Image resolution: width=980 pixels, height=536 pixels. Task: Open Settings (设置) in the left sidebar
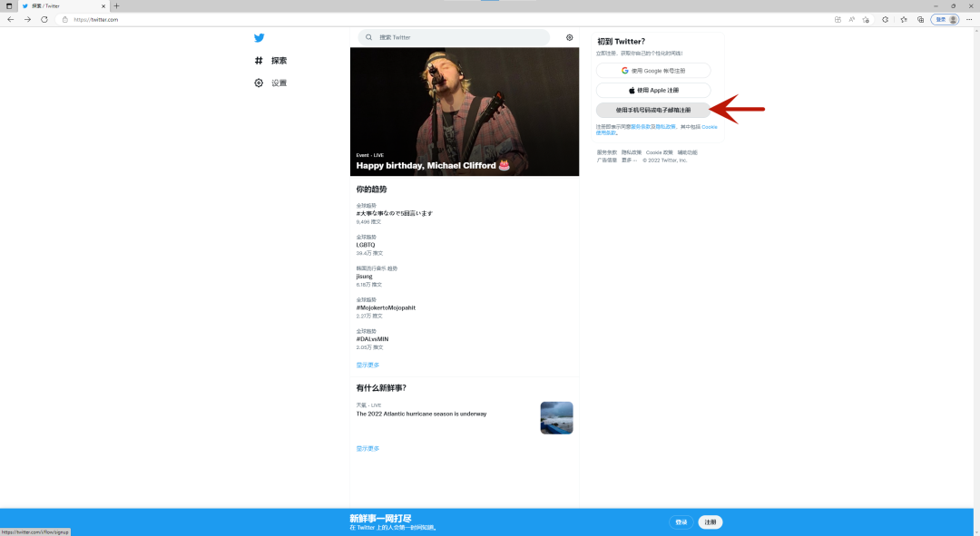[271, 83]
